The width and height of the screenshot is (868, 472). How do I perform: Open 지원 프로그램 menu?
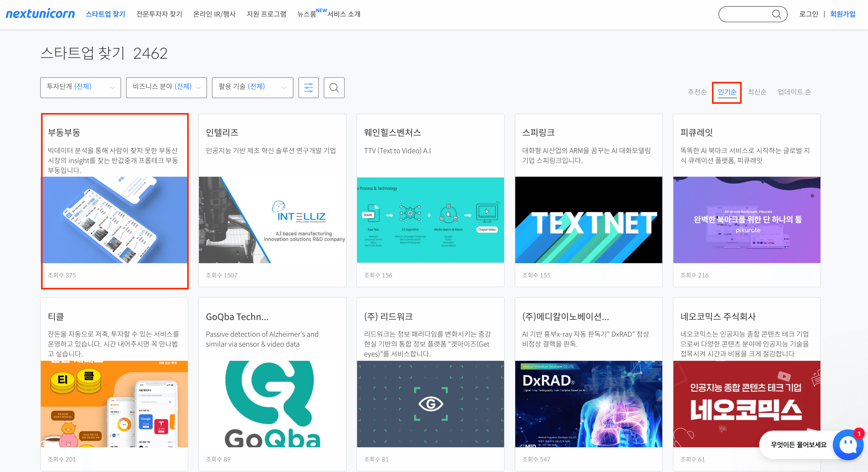coord(266,14)
